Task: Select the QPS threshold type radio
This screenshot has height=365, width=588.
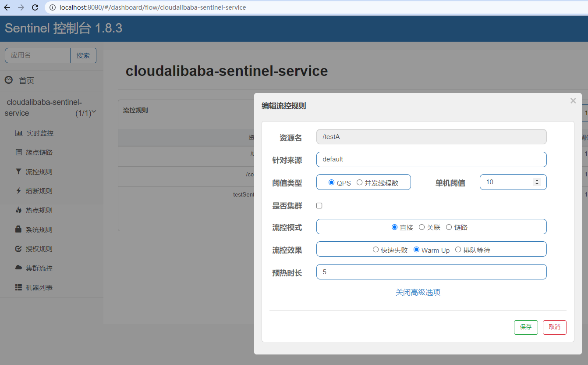Action: pos(332,182)
